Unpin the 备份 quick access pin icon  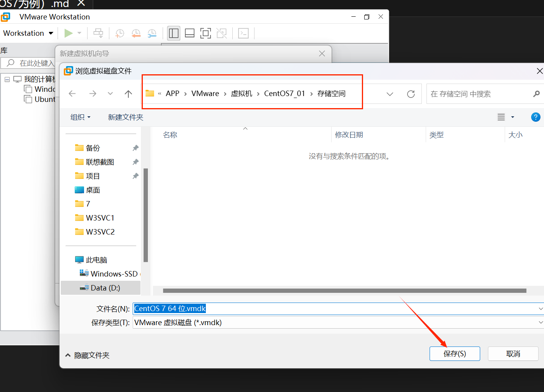click(135, 148)
